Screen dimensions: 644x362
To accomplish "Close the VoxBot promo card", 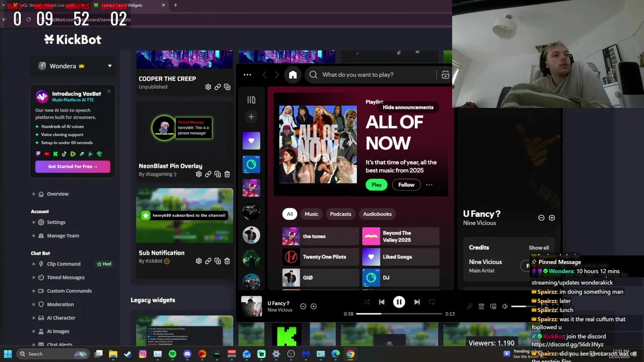I will click(x=109, y=92).
